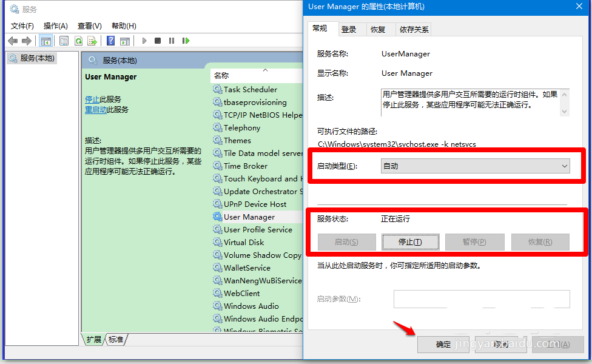Click the Start Service playback icon

(144, 41)
